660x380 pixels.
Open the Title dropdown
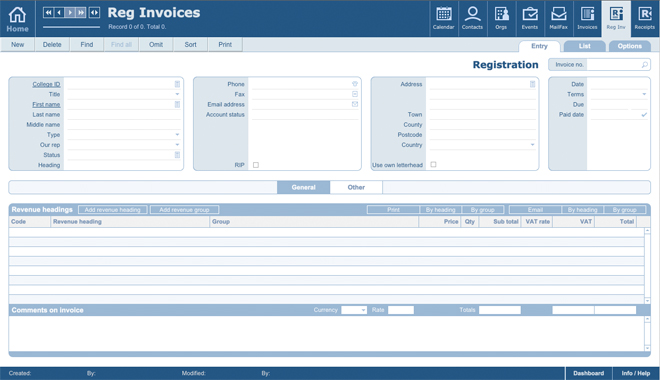[x=177, y=94]
